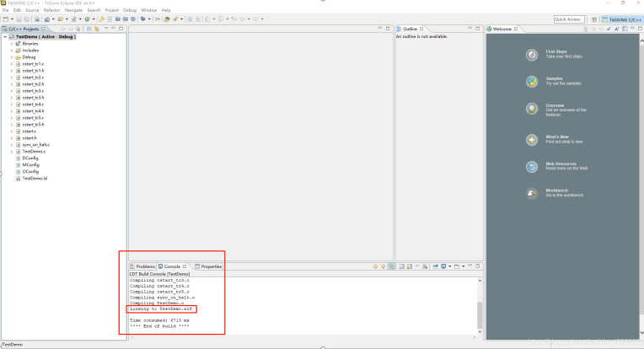
Task: Expand the Debug folder node
Action: coord(12,57)
